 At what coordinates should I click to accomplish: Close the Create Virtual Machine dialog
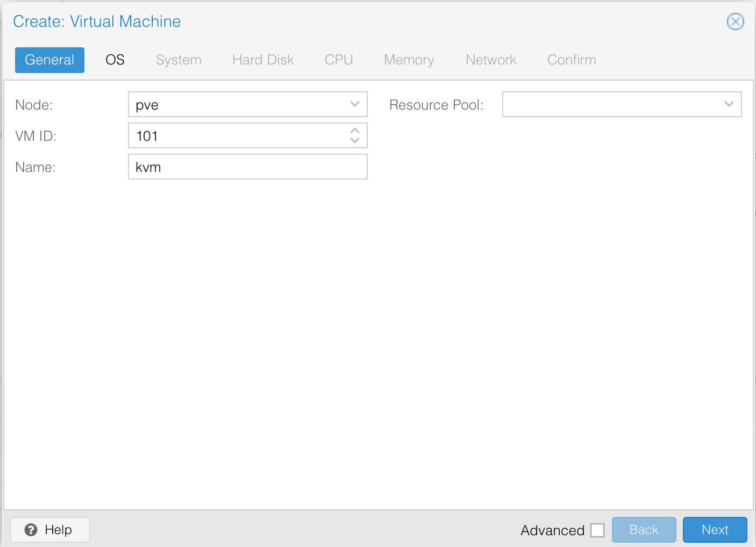click(x=735, y=21)
